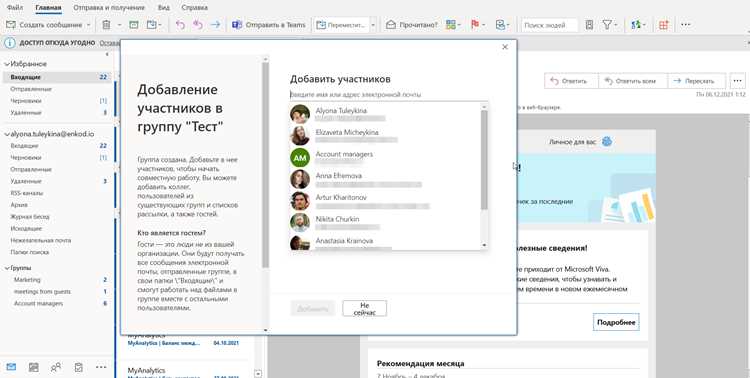Click the member name or email input field
750x378 pixels.
coord(389,95)
